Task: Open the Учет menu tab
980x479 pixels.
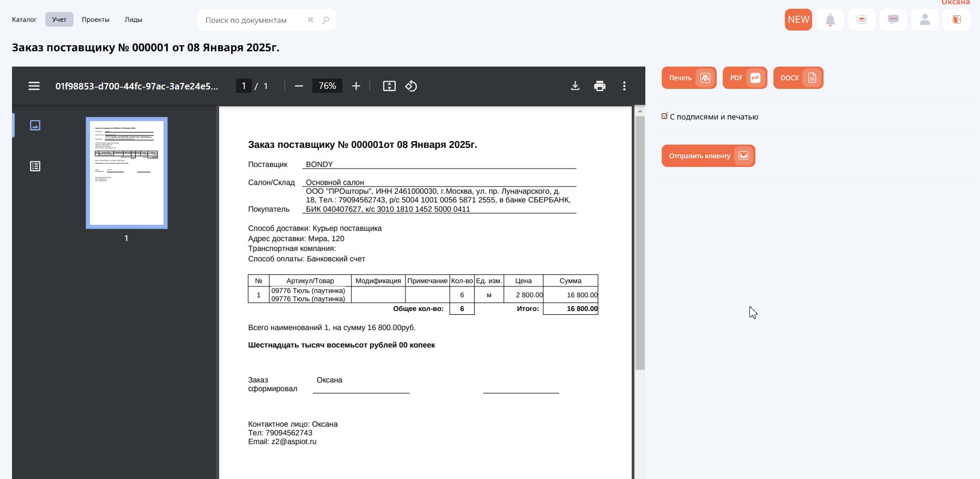Action: tap(59, 20)
